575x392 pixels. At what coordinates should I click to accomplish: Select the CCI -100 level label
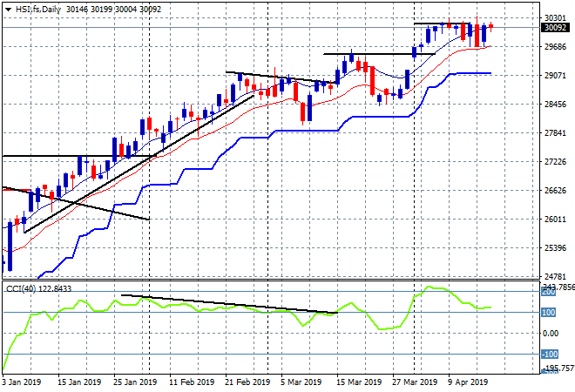point(550,355)
